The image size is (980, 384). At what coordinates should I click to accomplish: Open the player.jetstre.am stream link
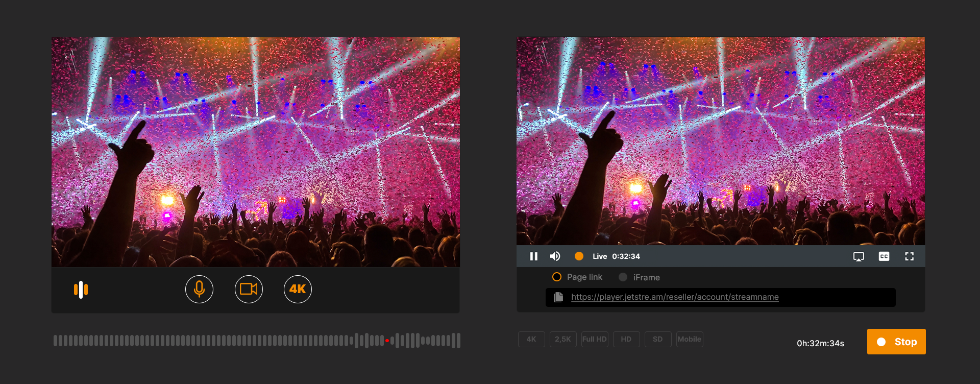tap(675, 297)
